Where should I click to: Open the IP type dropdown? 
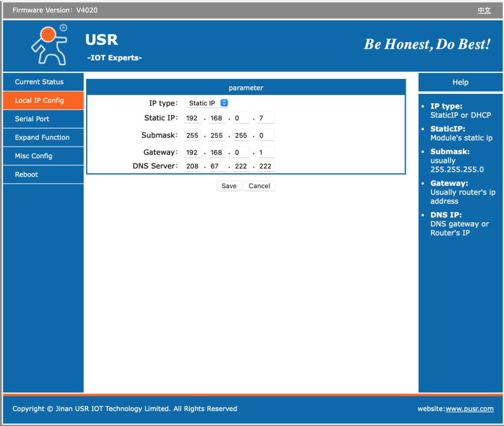pyautogui.click(x=207, y=103)
